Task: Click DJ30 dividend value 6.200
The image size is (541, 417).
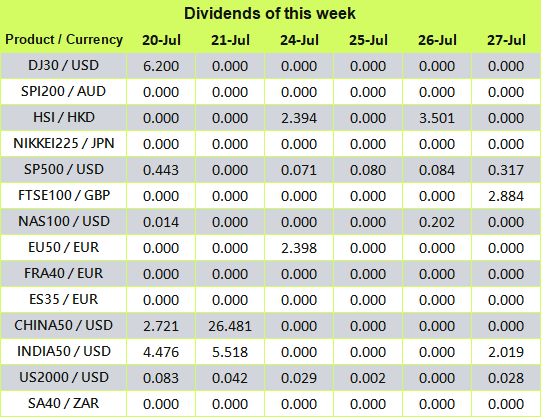Action: (x=161, y=66)
